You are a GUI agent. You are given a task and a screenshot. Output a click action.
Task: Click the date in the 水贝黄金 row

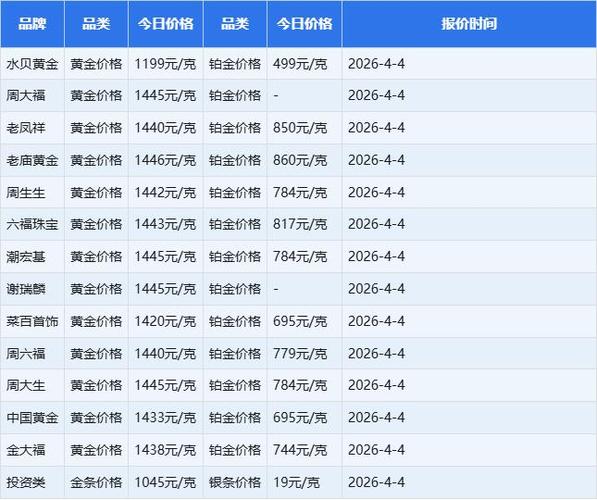376,64
